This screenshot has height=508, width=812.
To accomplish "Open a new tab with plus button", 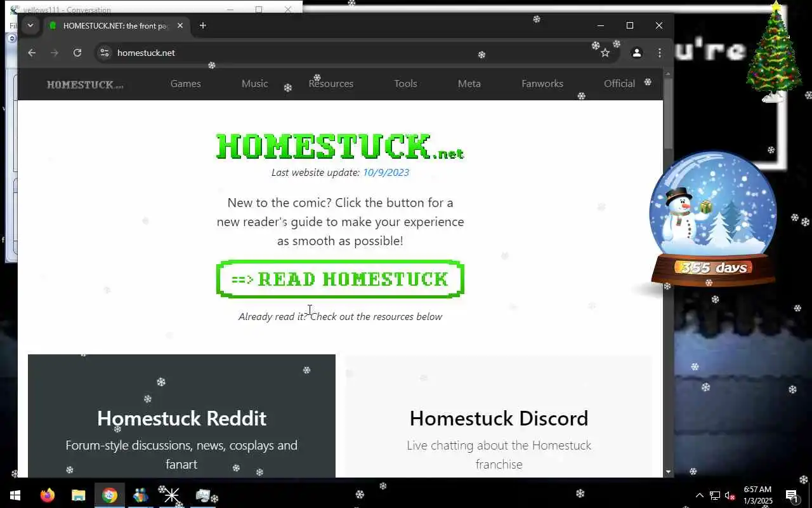I will tap(203, 25).
